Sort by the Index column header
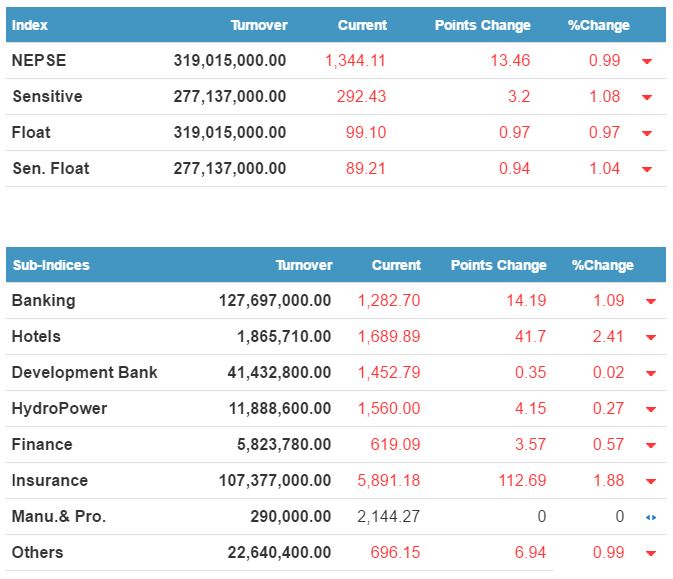The width and height of the screenshot is (673, 579). point(30,25)
